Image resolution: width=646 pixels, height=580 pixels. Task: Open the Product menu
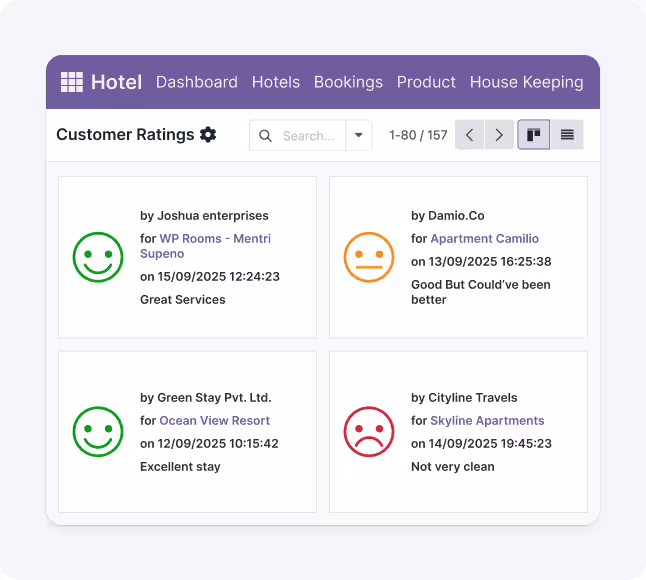pyautogui.click(x=426, y=82)
